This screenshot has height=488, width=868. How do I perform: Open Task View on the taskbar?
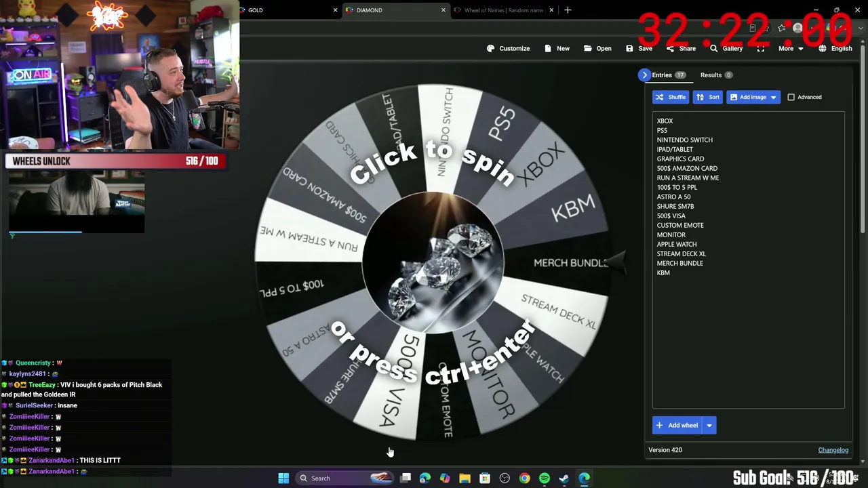pyautogui.click(x=406, y=479)
